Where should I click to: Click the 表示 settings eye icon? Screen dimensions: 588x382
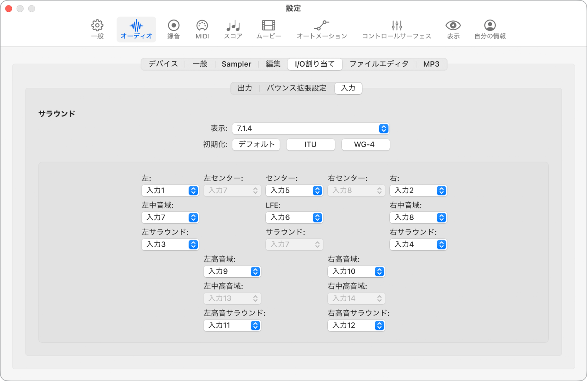[453, 29]
